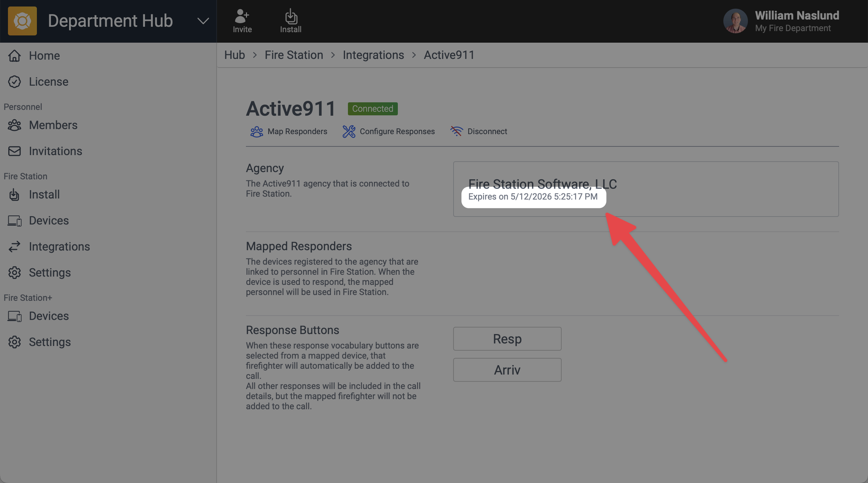
Task: Toggle the Resp response button
Action: tap(507, 339)
